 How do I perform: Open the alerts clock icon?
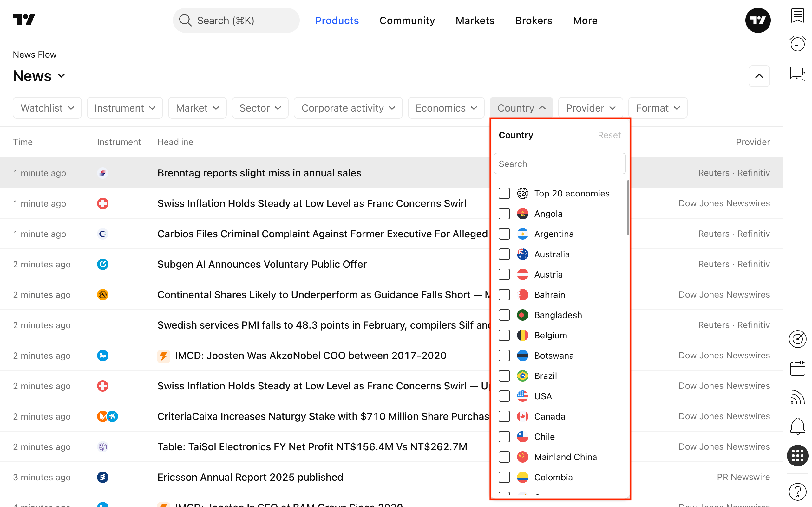tap(797, 44)
